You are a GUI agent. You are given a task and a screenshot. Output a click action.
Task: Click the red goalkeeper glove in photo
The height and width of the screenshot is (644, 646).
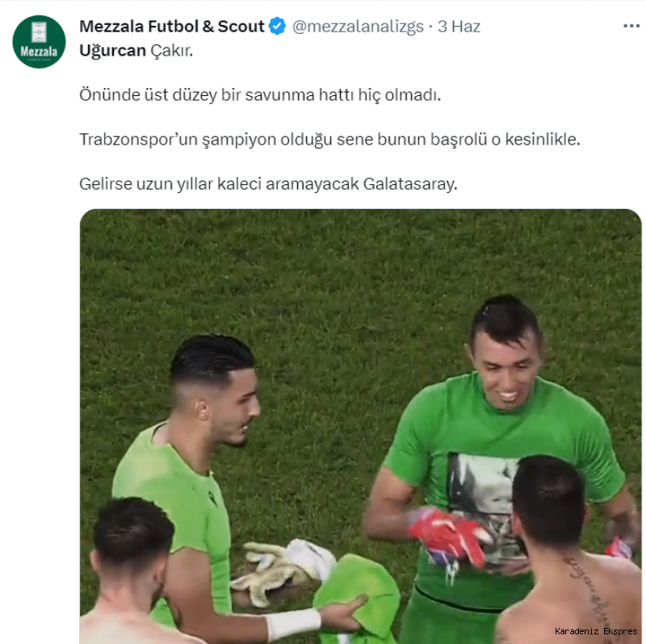coord(449,535)
